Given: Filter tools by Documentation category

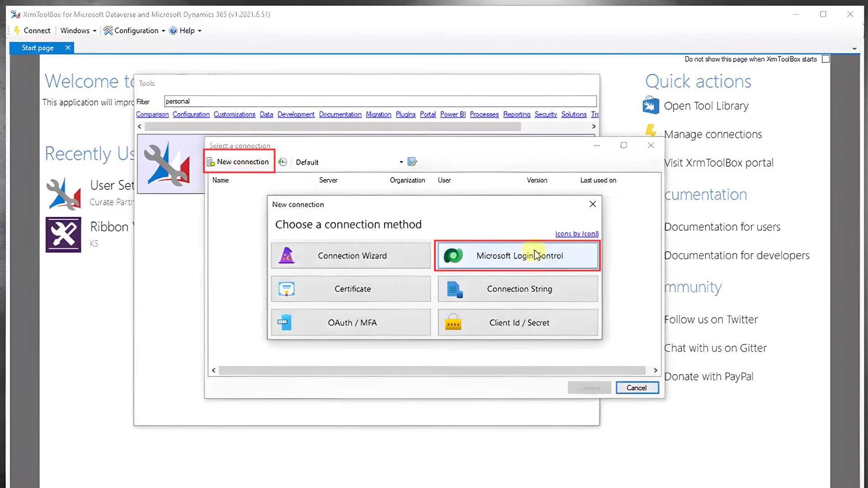Looking at the screenshot, I should (340, 115).
